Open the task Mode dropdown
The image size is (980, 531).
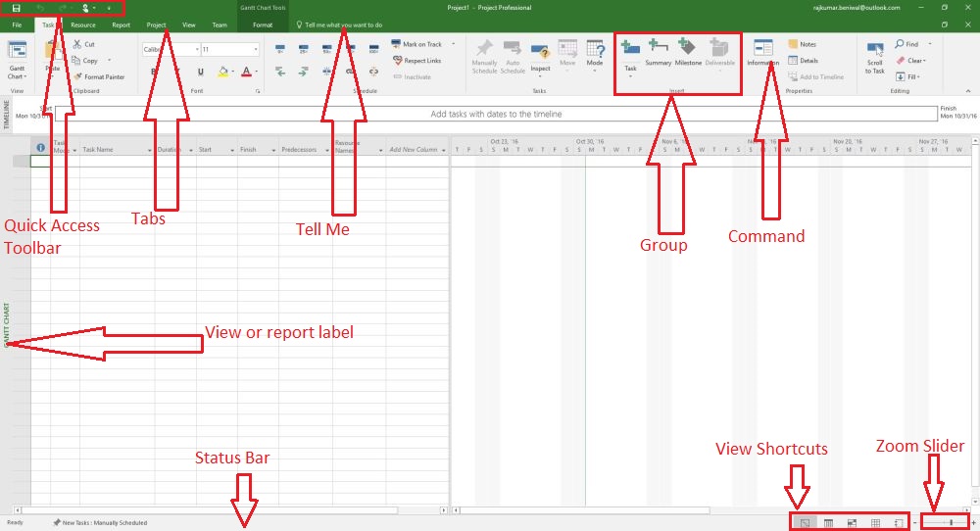[x=595, y=56]
